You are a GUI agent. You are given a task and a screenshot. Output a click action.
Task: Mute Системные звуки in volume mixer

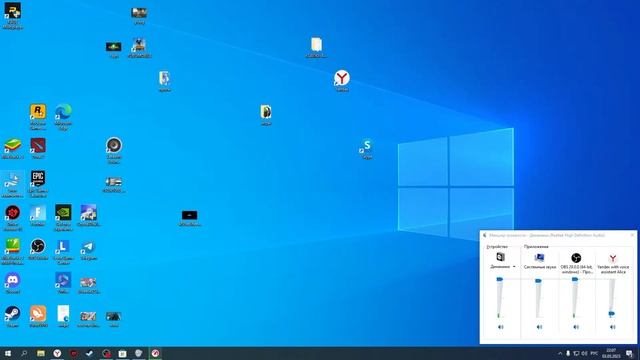[539, 327]
